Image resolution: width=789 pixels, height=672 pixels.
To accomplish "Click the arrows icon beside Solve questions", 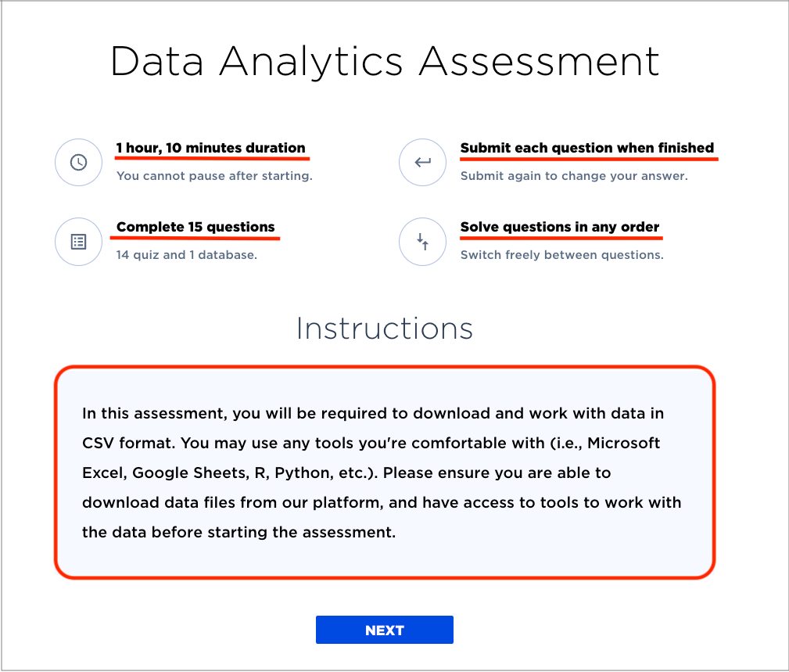I will pyautogui.click(x=422, y=242).
